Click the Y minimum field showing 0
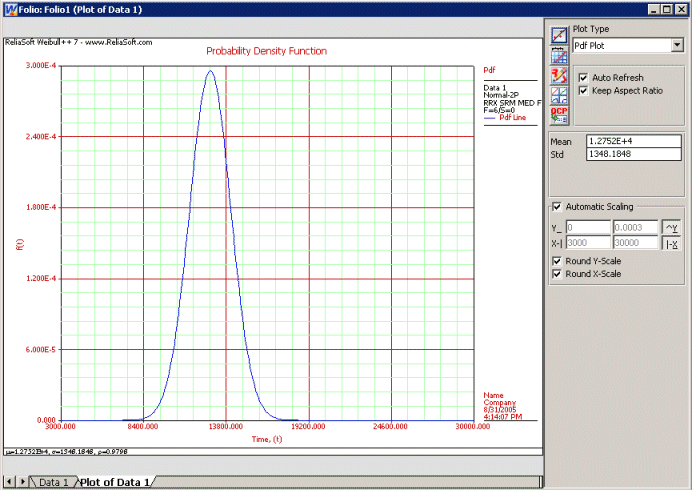The height and width of the screenshot is (490, 692). [588, 228]
